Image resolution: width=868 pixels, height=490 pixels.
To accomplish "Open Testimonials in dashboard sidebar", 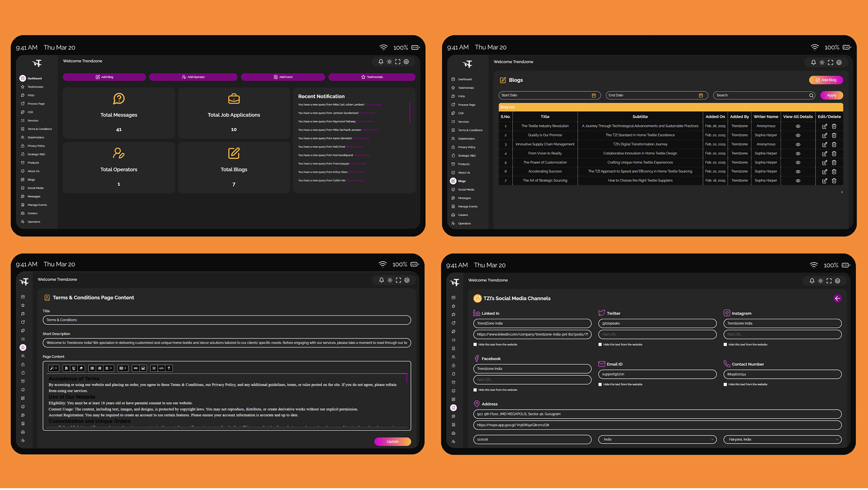I will (35, 87).
